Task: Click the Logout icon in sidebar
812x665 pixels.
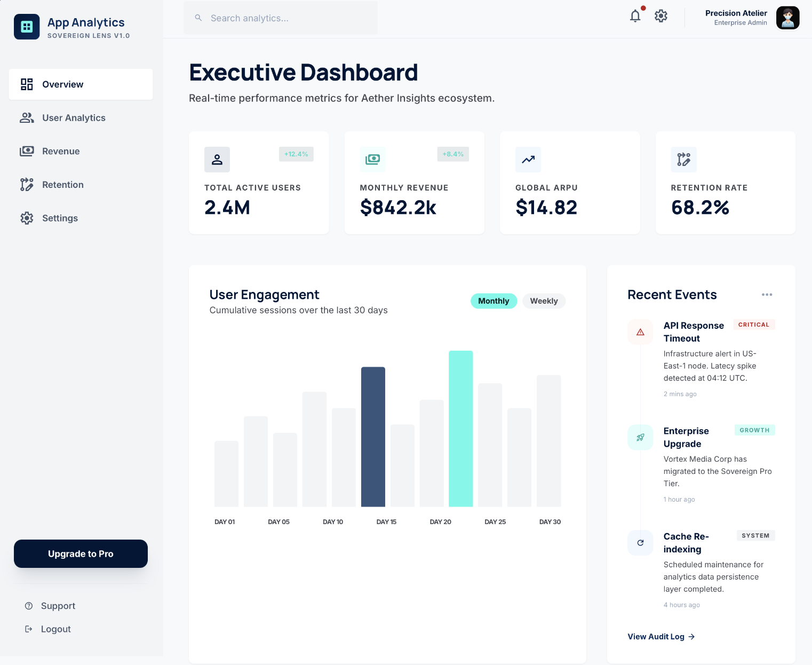Action: (28, 629)
